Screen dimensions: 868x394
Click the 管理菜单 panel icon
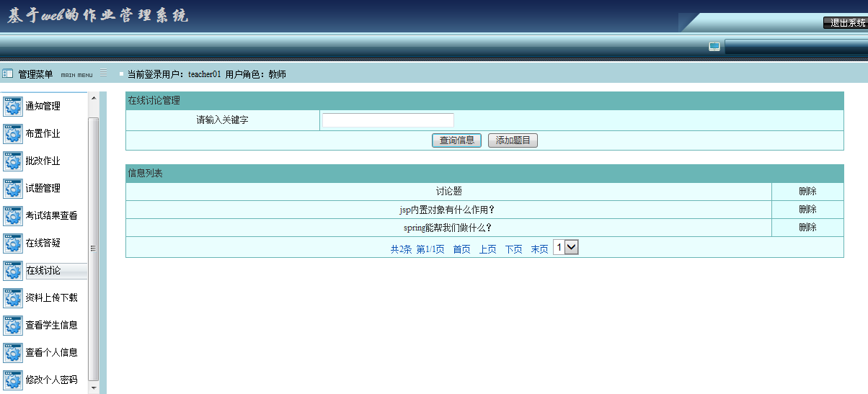tap(8, 73)
